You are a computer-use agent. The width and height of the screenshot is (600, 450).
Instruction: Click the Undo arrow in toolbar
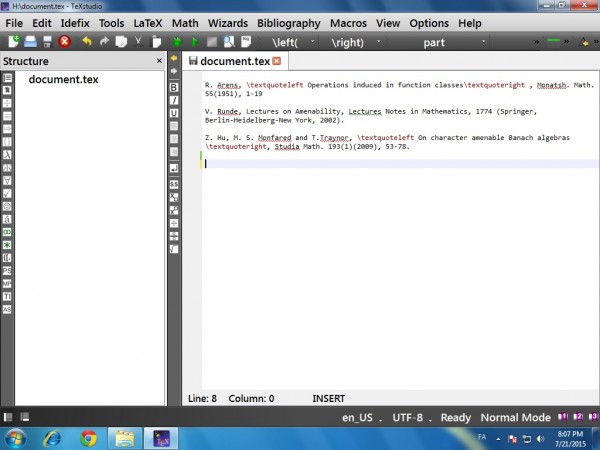coord(86,42)
